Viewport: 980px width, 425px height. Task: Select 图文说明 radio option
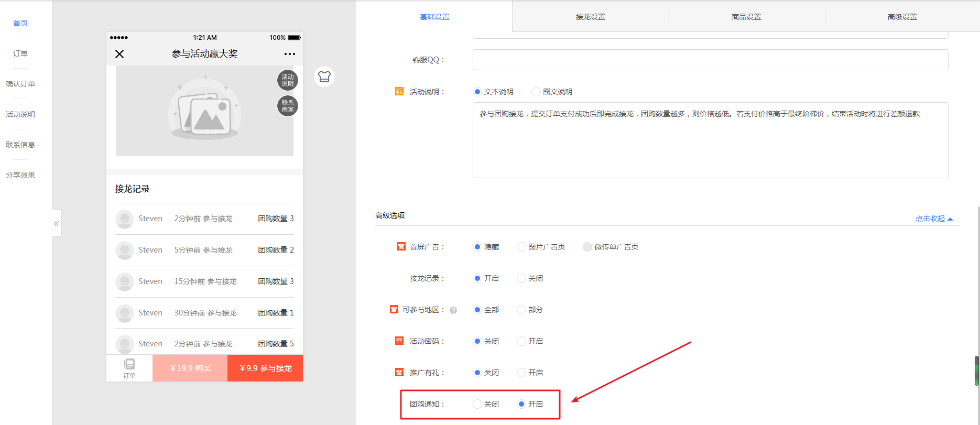point(536,92)
